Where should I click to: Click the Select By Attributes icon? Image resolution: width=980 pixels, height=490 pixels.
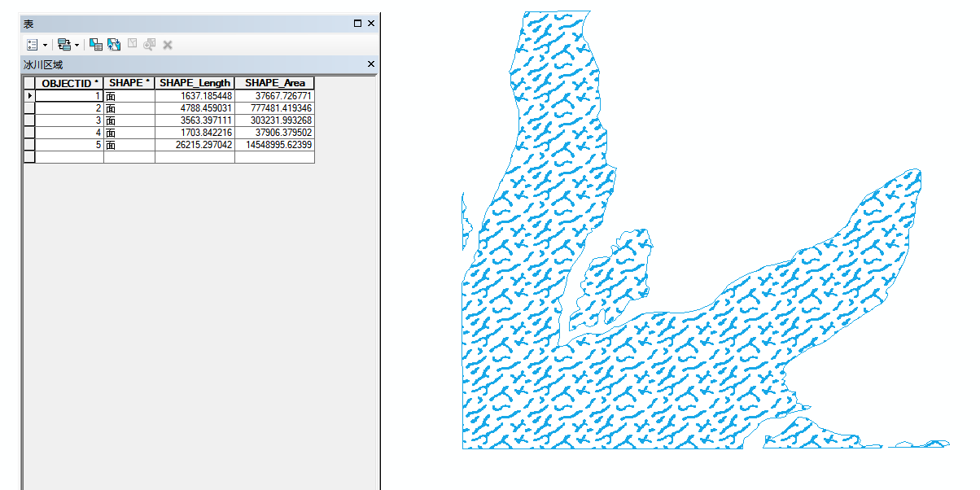[x=96, y=45]
